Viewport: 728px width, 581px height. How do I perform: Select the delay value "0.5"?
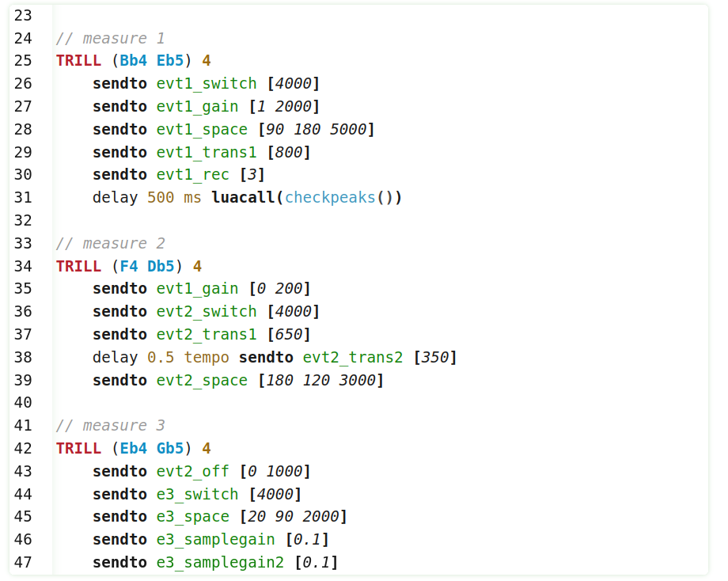click(x=161, y=357)
